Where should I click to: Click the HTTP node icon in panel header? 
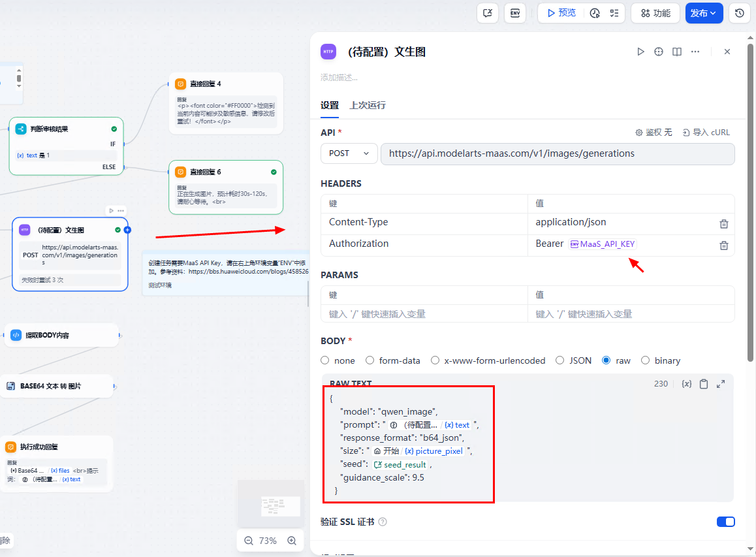[328, 52]
